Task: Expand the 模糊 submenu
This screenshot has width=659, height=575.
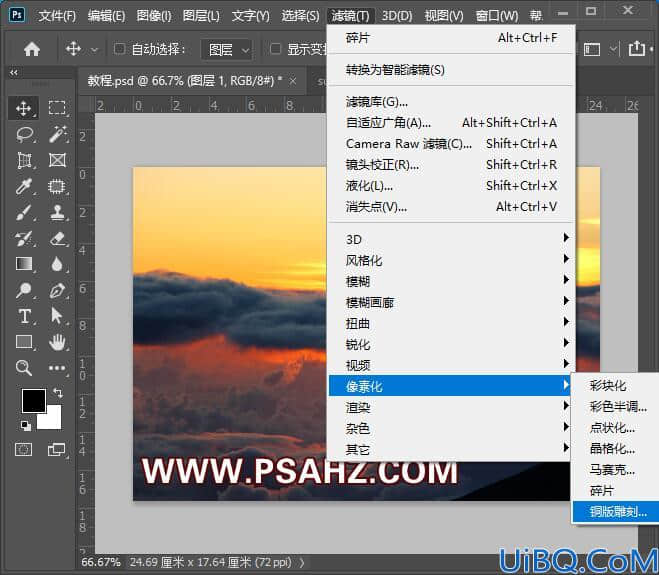Action: (x=451, y=281)
